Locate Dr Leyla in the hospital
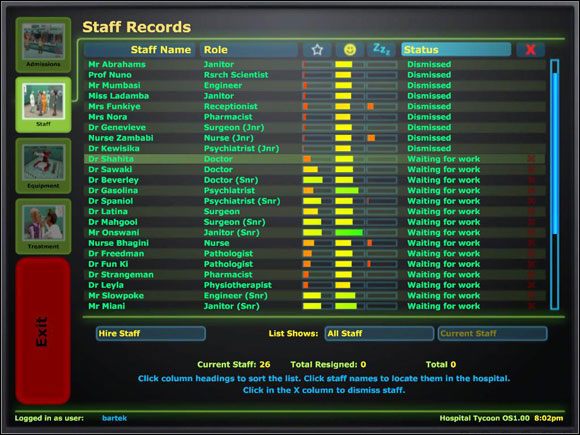The height and width of the screenshot is (435, 580). click(x=106, y=285)
